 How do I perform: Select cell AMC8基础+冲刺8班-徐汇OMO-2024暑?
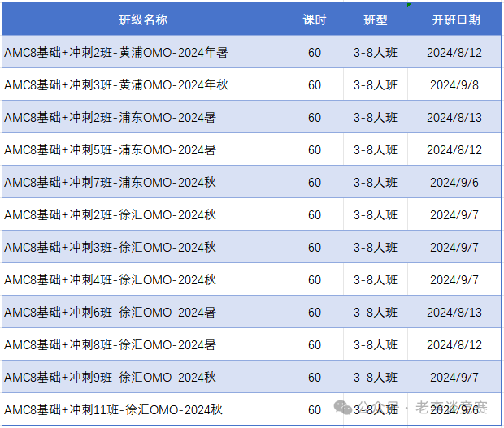coord(143,344)
